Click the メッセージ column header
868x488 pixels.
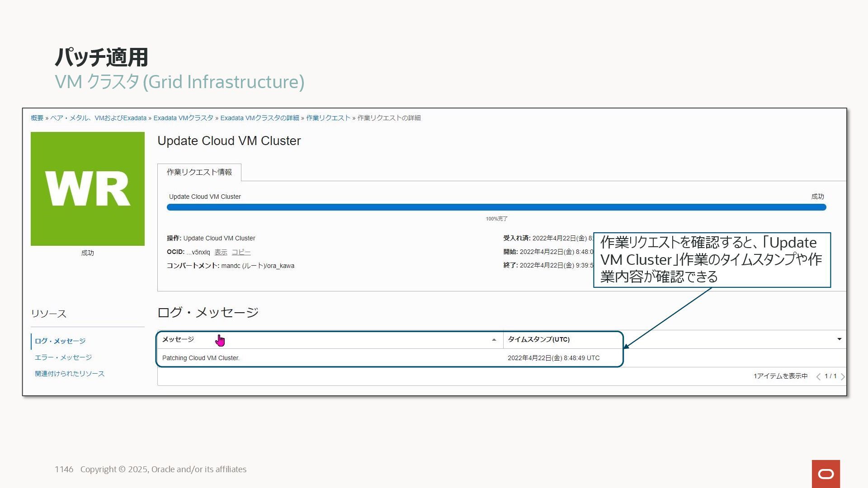(178, 339)
